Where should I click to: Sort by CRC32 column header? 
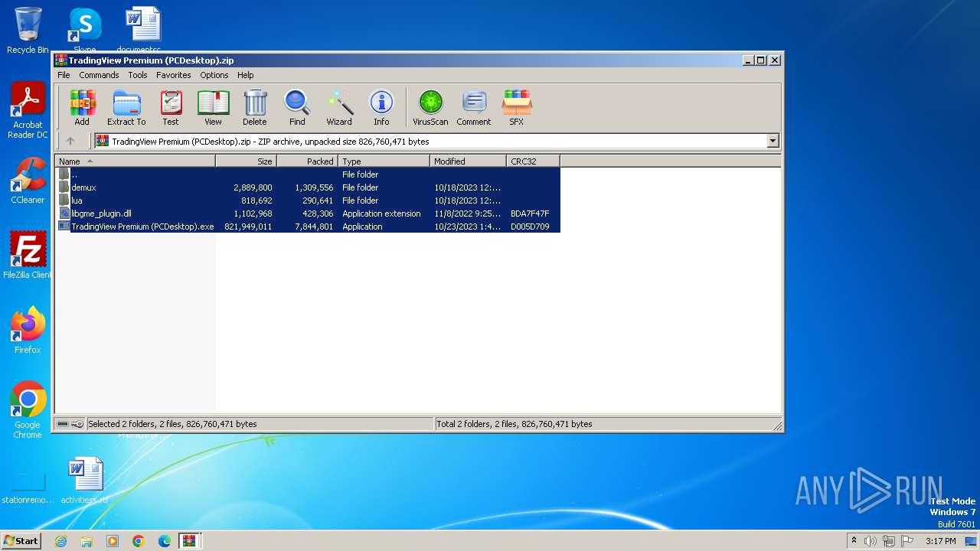click(x=533, y=161)
